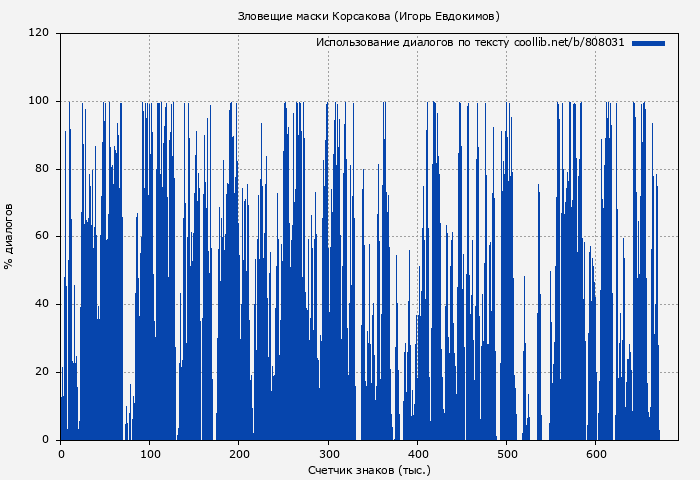Click the chart title 'Зловещие маски Корсакова'
This screenshot has height=480, width=700.
coord(368,16)
